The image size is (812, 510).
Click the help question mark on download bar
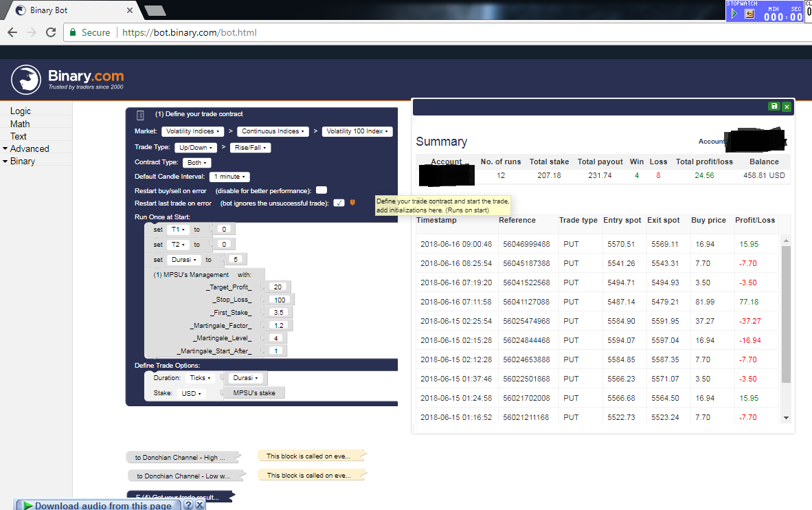(x=188, y=505)
